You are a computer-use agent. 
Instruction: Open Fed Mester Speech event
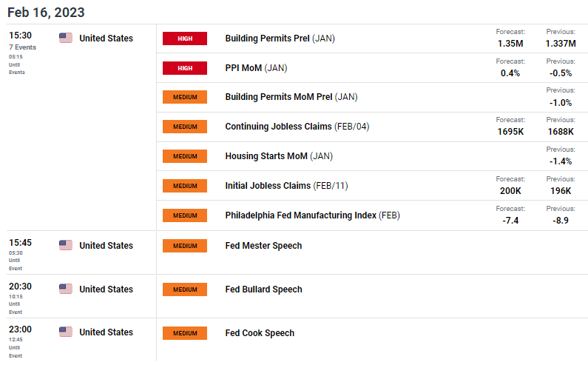pyautogui.click(x=263, y=246)
